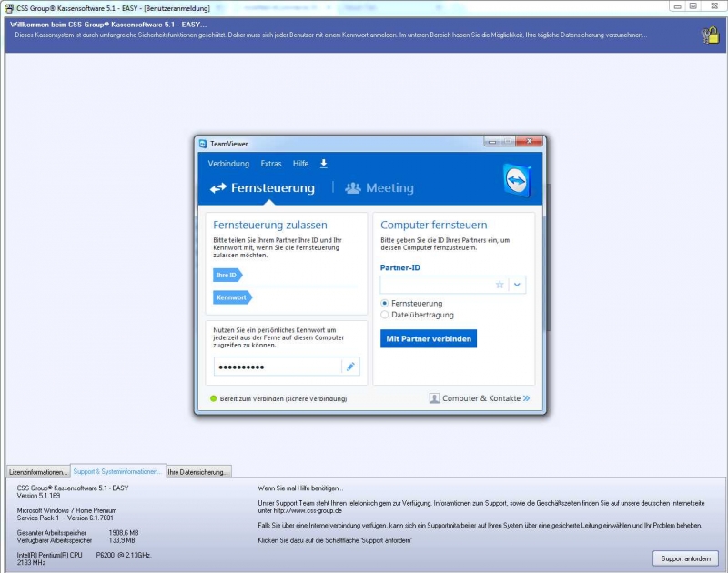Open the Ihre Datensicherung tab
The width and height of the screenshot is (728, 573).
pyautogui.click(x=198, y=472)
